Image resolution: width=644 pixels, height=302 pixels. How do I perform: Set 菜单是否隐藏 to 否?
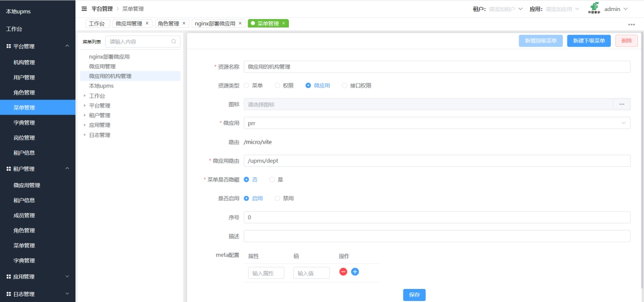(247, 179)
